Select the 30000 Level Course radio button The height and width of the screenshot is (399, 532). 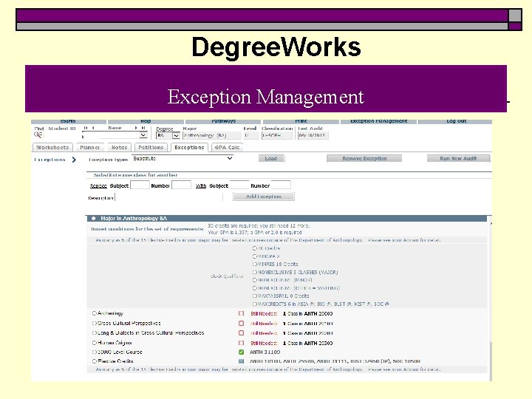95,352
